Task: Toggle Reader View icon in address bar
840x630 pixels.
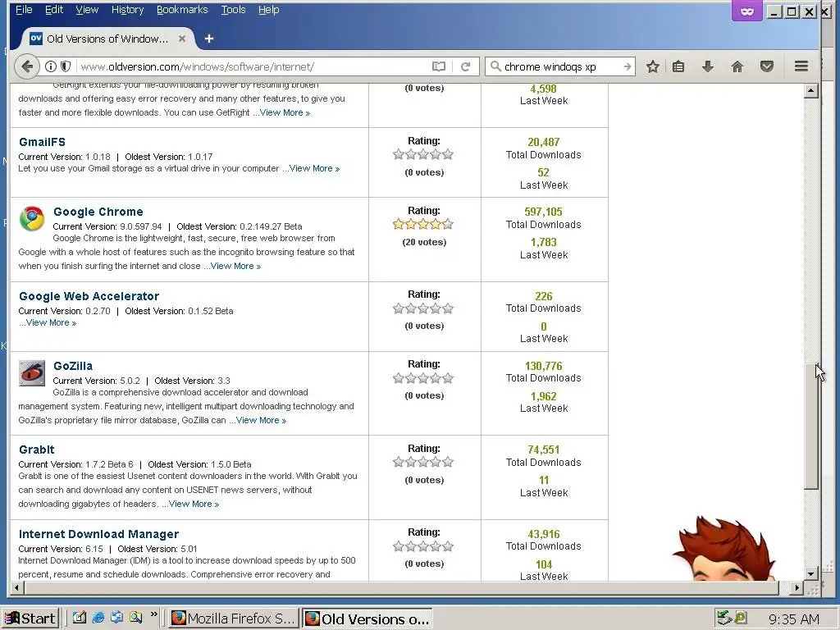Action: point(439,66)
